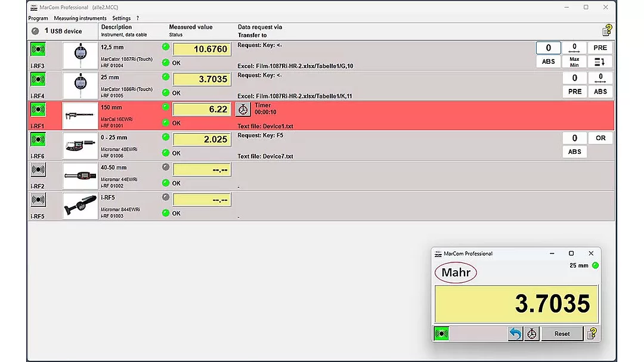
Task: Click the measured value field 10.6760
Action: tap(202, 49)
